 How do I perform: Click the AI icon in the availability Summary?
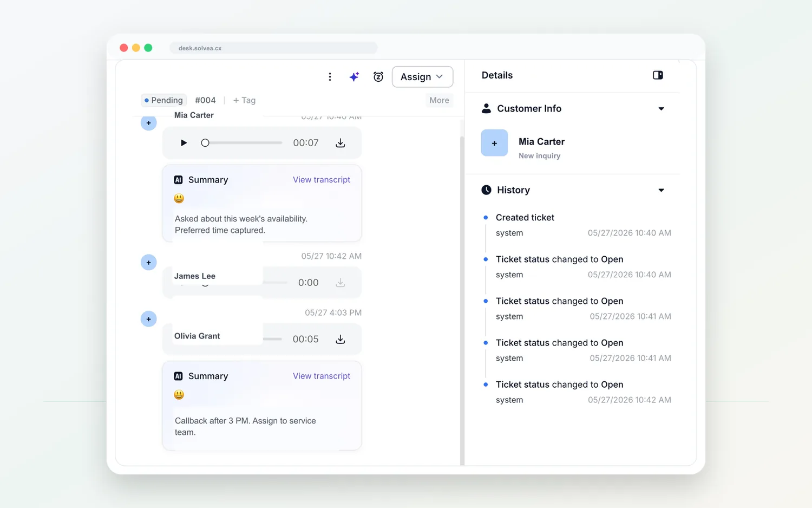[x=178, y=180]
